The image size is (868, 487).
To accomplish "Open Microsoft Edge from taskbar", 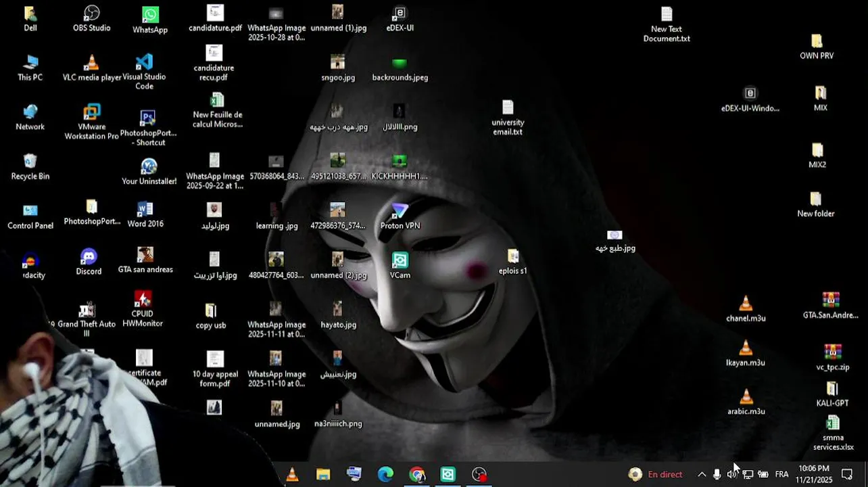I will tap(385, 474).
